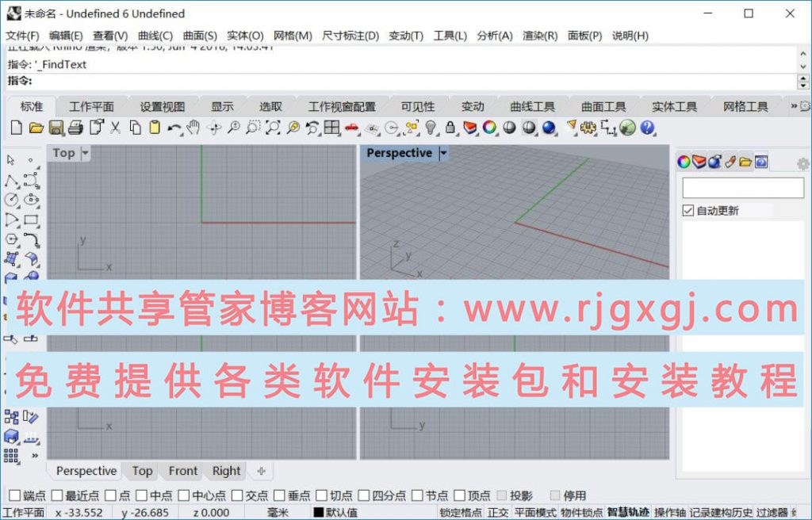The width and height of the screenshot is (812, 520).
Task: Toggle 智慧轨迹 in status bar
Action: tap(628, 513)
